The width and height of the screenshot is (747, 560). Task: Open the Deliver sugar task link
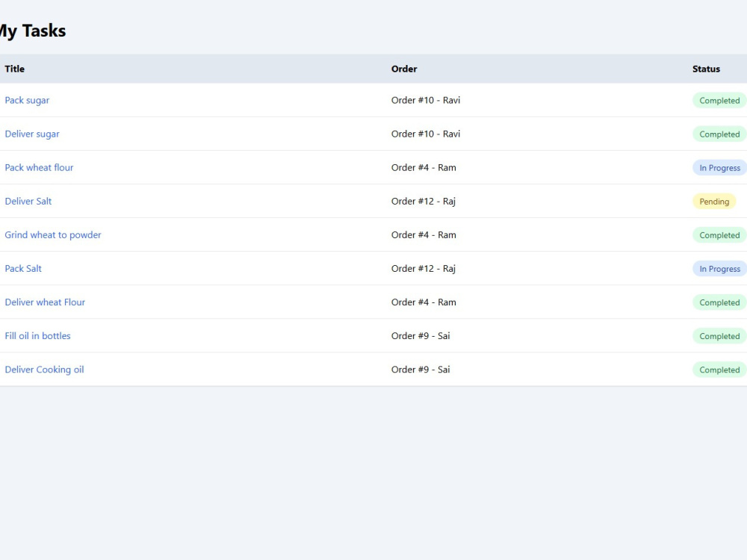pos(32,134)
